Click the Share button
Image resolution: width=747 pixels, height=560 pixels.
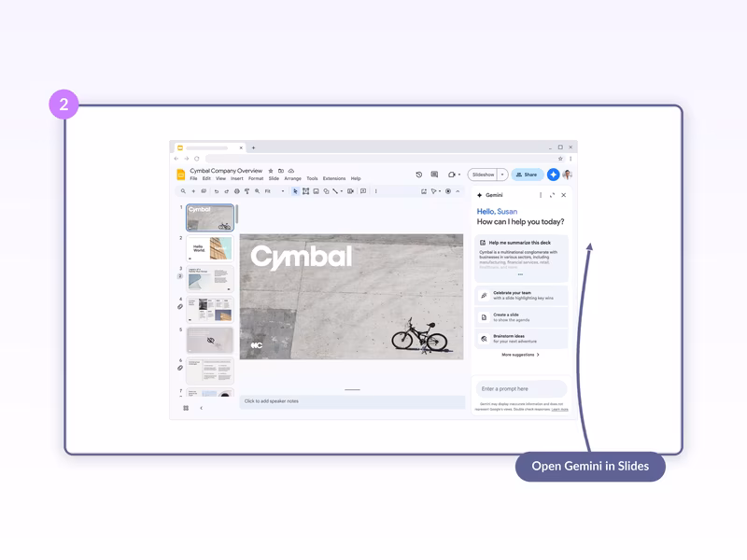point(527,175)
